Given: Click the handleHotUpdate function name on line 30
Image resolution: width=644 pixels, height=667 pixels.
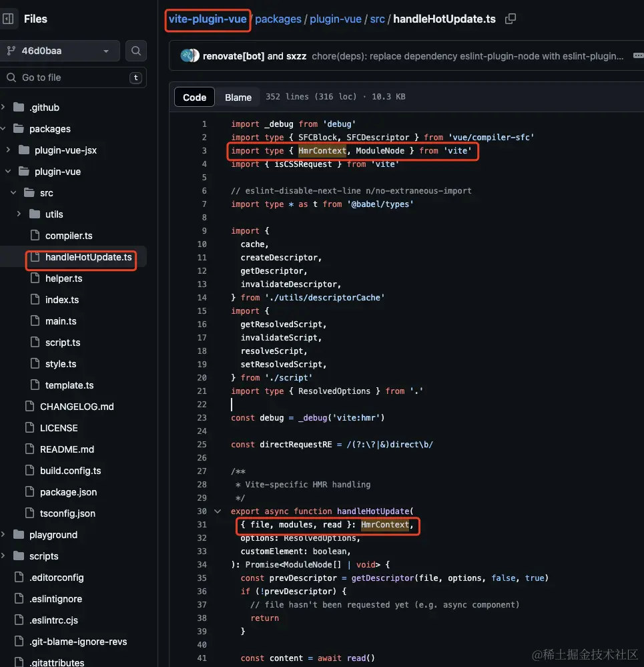Looking at the screenshot, I should pos(373,511).
